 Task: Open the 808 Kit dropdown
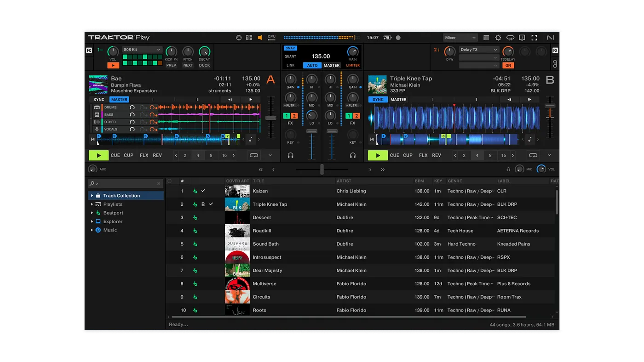coord(142,50)
